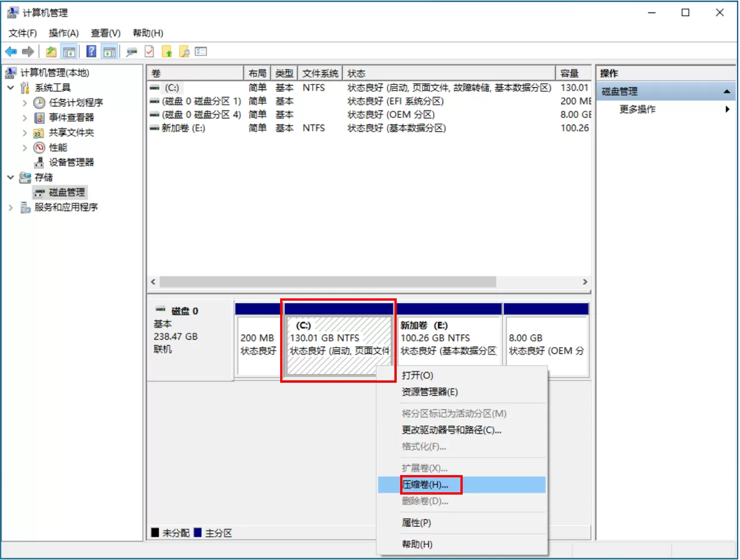Expand the 任务计划程序 tree node
This screenshot has width=740, height=560.
tap(24, 103)
